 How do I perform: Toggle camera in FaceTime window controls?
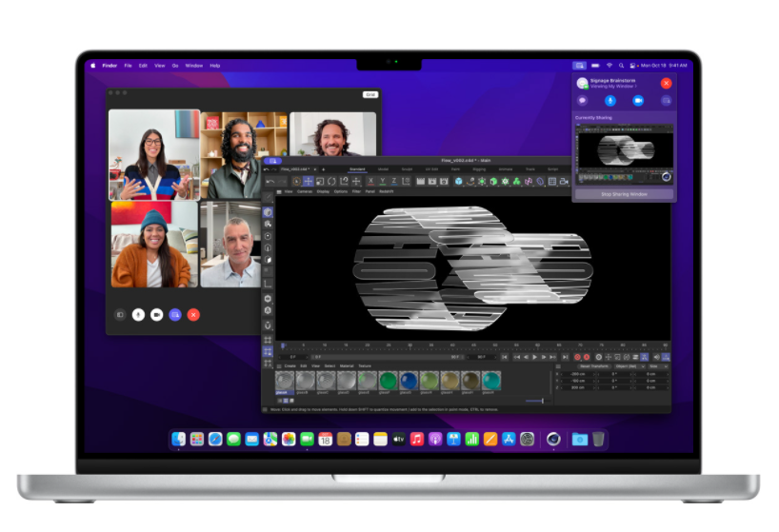click(156, 315)
